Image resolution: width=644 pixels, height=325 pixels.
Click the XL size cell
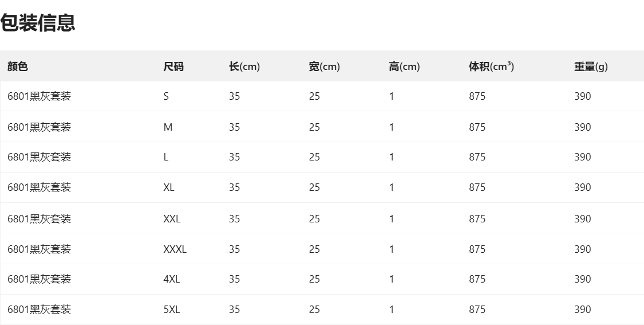pyautogui.click(x=169, y=187)
